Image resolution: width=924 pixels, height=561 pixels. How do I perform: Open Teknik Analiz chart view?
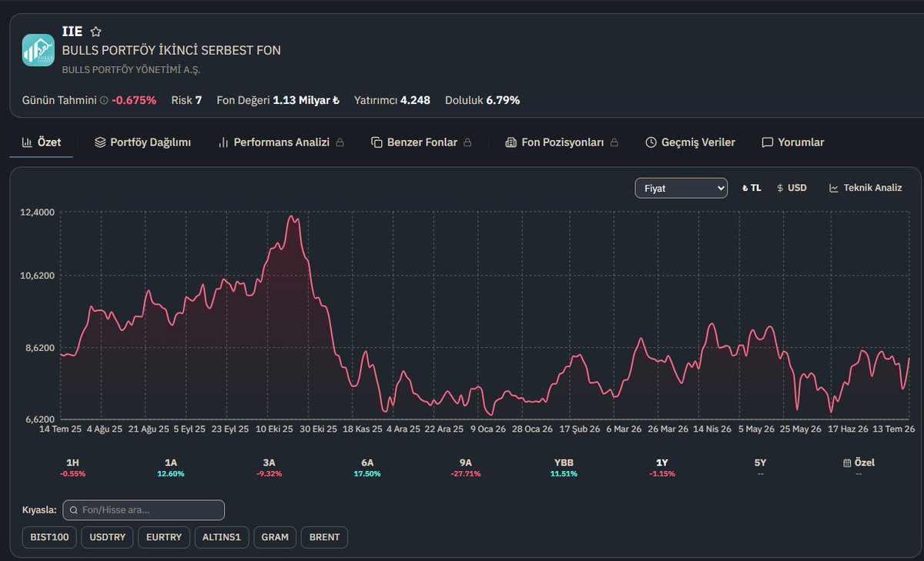point(865,188)
